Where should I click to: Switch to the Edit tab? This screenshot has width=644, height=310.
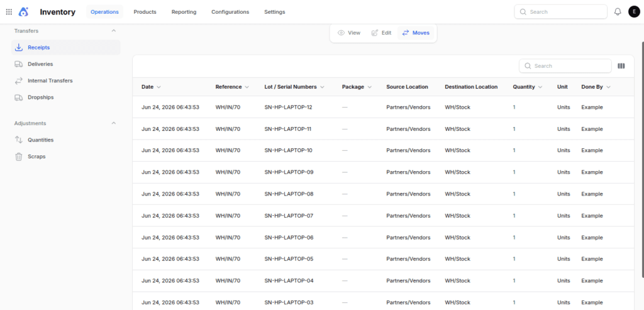tap(381, 33)
